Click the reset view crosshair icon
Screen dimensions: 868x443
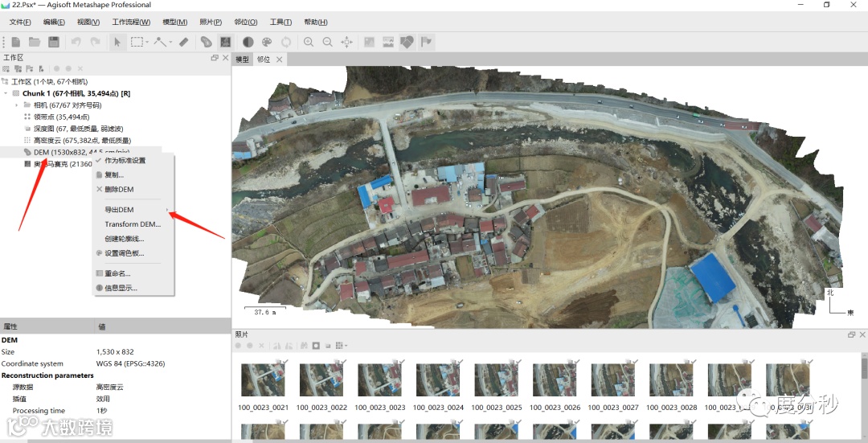pyautogui.click(x=347, y=42)
